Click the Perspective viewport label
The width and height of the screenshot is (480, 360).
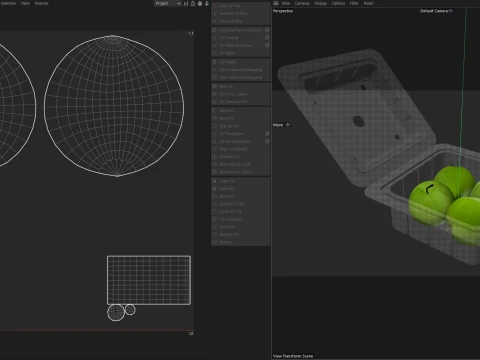[x=283, y=11]
